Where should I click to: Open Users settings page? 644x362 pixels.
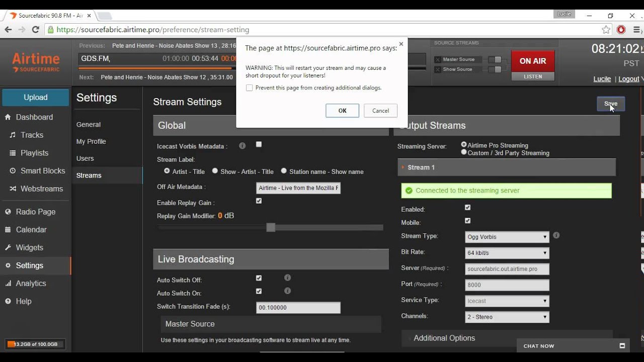tap(85, 158)
